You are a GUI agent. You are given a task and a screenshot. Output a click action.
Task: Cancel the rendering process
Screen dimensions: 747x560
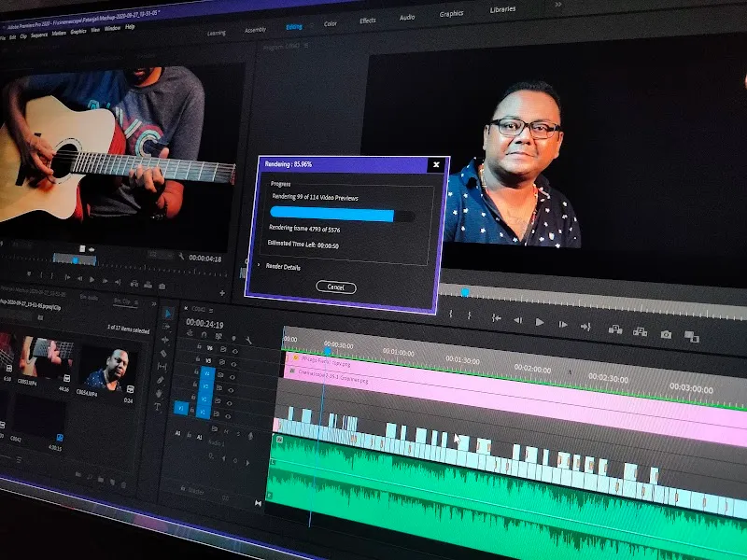tap(336, 287)
